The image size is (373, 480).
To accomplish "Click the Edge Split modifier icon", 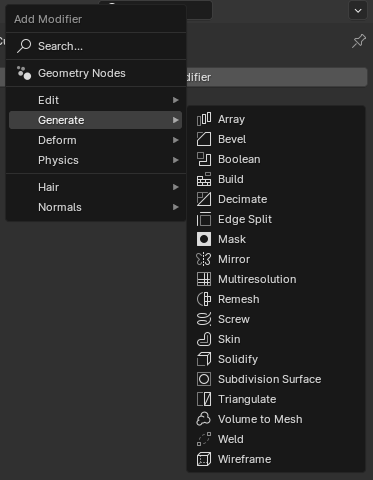I will (x=204, y=219).
